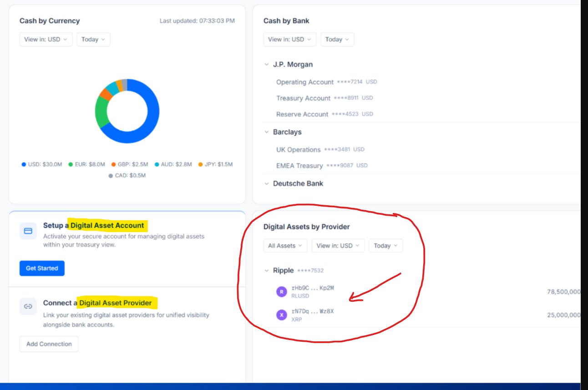Click the Add Connection button
Screen dimensions: 588x390
tap(49, 344)
